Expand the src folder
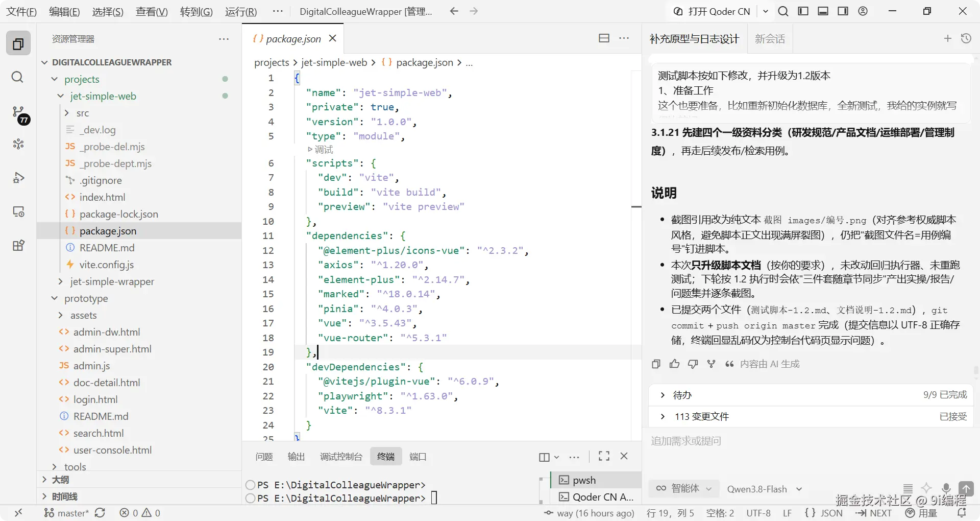The width and height of the screenshot is (980, 521). [x=67, y=113]
